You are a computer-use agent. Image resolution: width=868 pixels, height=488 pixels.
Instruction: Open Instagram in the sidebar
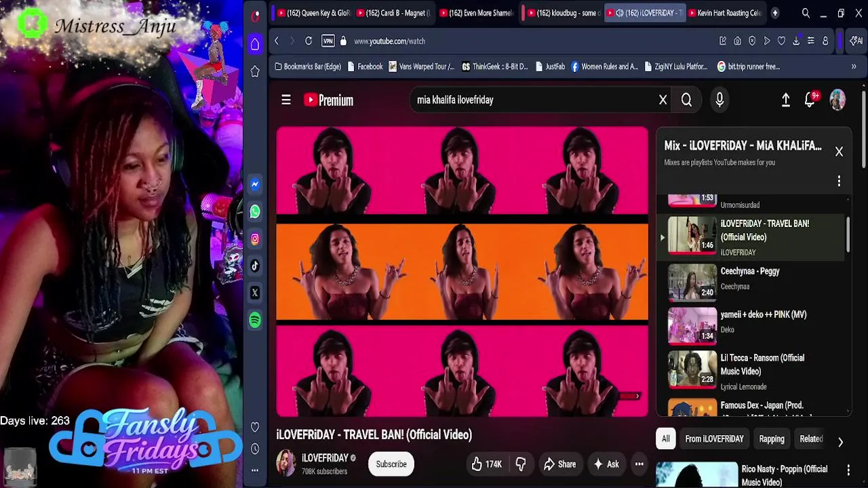pos(255,239)
